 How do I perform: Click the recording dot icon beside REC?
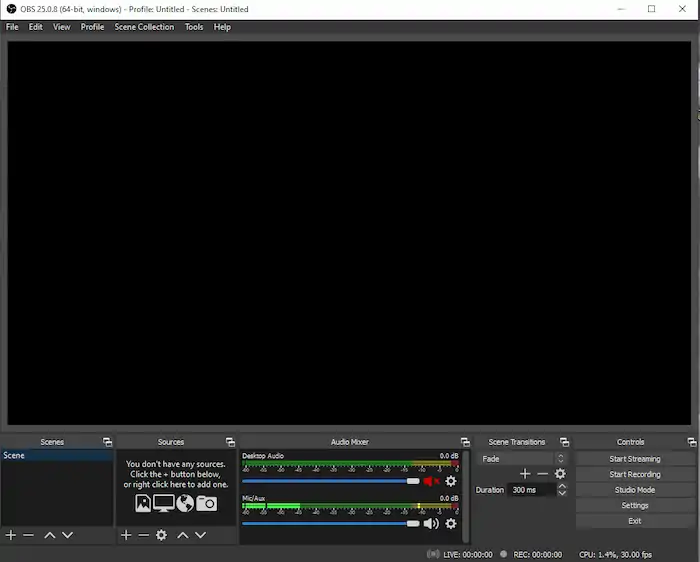click(504, 554)
